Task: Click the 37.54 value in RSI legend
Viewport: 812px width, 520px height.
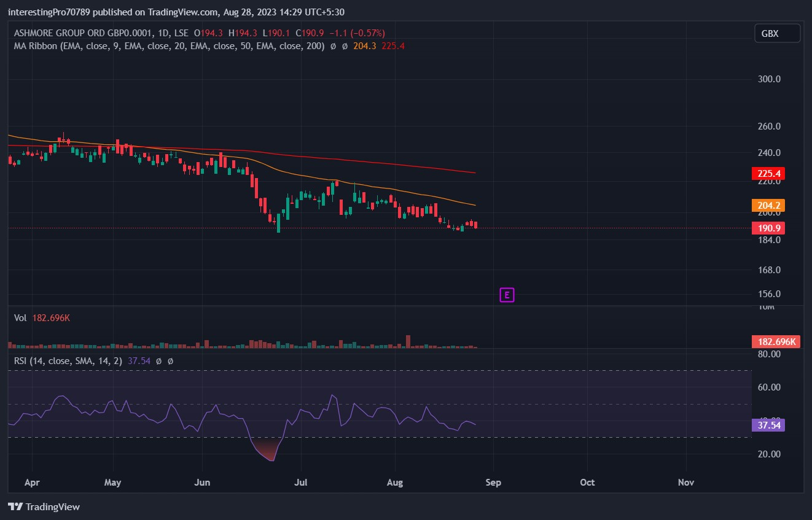Action: point(139,361)
